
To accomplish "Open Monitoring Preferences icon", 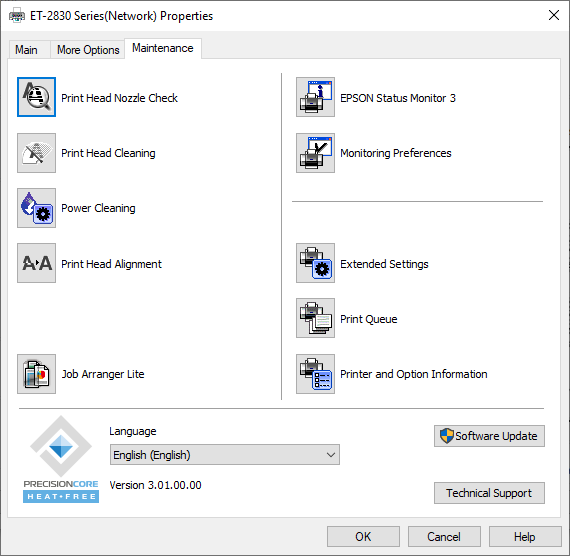I will [x=315, y=153].
